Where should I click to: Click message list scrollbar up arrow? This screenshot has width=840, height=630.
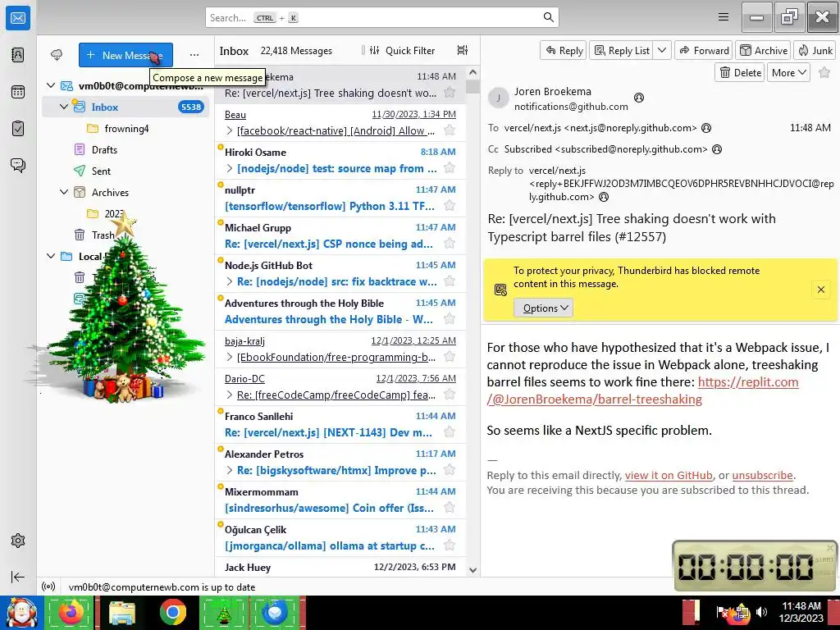[x=472, y=72]
